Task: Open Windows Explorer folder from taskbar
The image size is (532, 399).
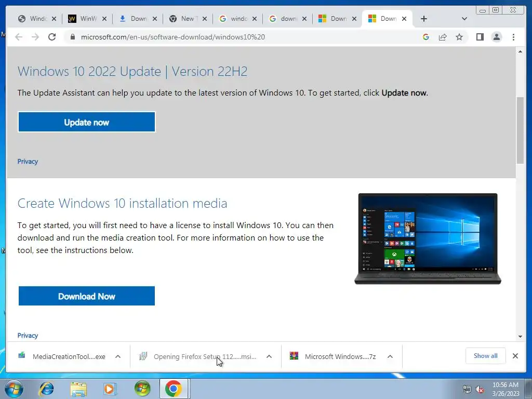Action: pos(78,389)
